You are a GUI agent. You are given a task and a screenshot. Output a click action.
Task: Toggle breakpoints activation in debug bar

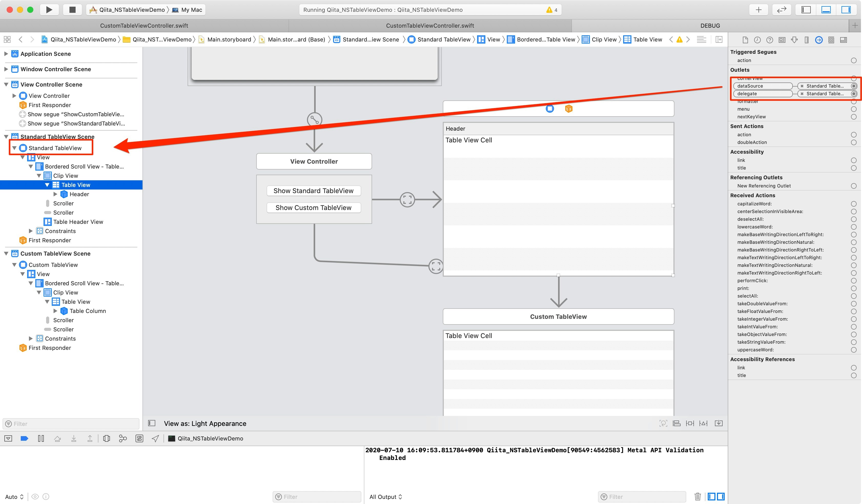pos(24,438)
